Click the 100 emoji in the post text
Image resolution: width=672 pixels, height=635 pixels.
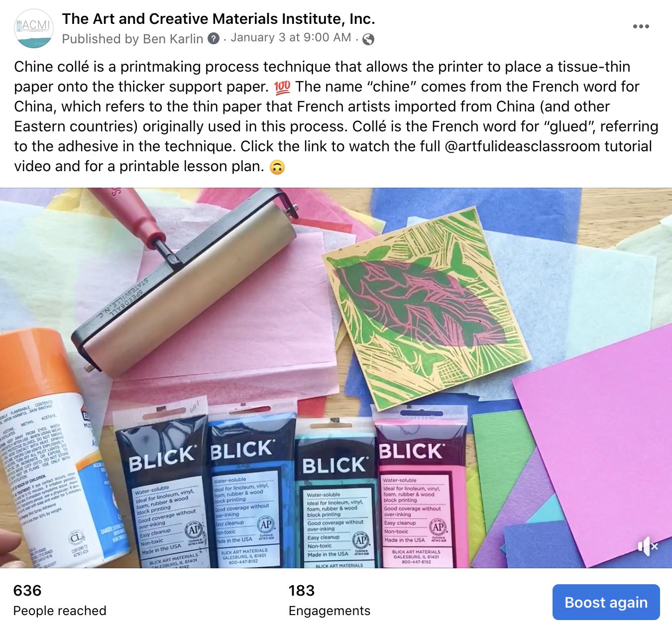click(x=282, y=87)
